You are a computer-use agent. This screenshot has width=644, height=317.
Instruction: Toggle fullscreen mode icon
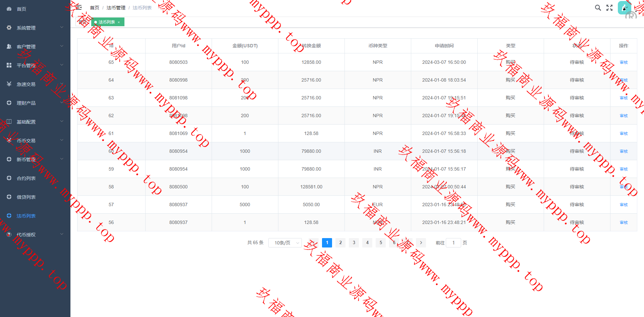pyautogui.click(x=609, y=8)
